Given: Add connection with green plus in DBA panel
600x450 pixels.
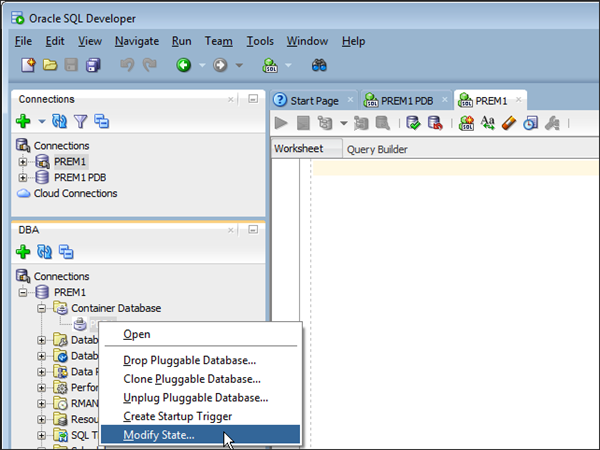Looking at the screenshot, I should pos(23,252).
